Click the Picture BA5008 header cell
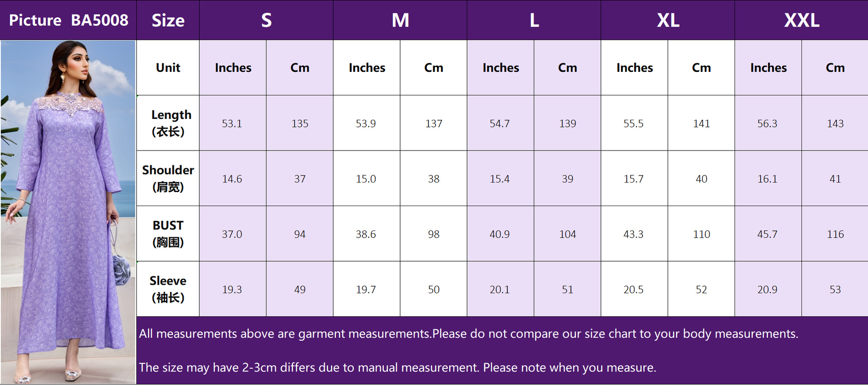This screenshot has height=385, width=868. [x=68, y=20]
